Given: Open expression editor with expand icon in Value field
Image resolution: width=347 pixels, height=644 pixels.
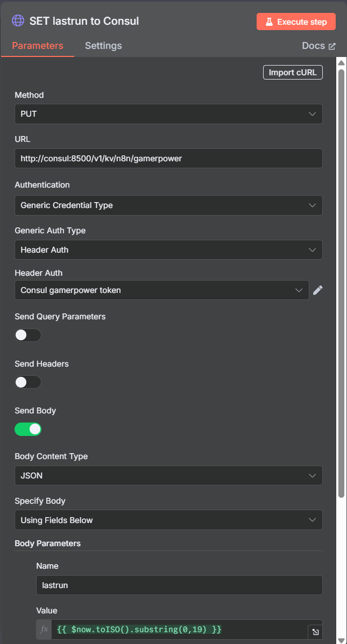Looking at the screenshot, I should coord(315,632).
